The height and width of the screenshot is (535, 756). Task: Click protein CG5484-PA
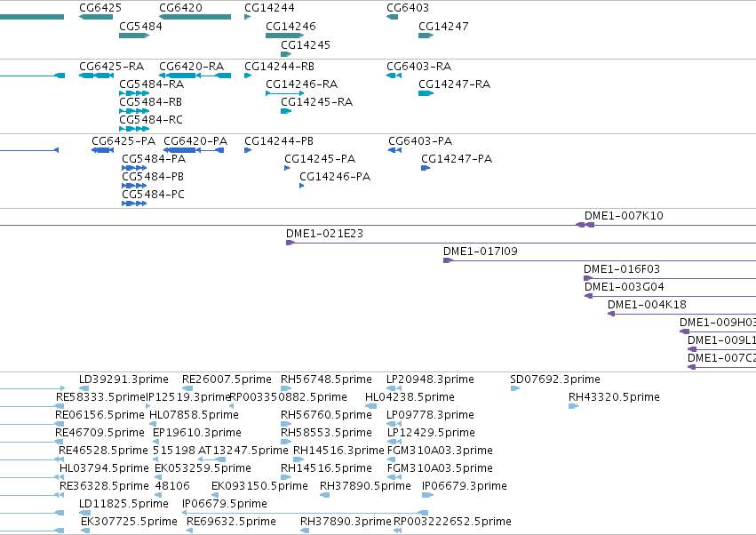[x=154, y=159]
